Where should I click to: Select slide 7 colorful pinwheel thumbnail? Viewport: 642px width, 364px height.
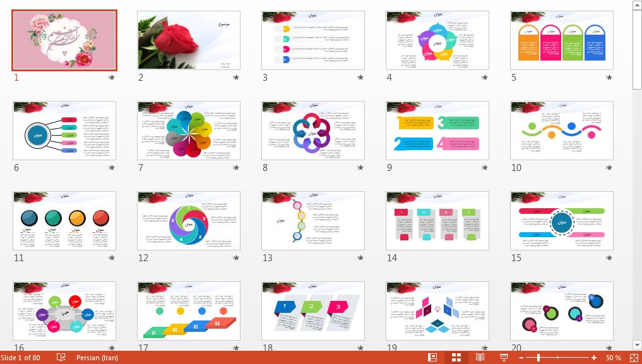pyautogui.click(x=189, y=131)
